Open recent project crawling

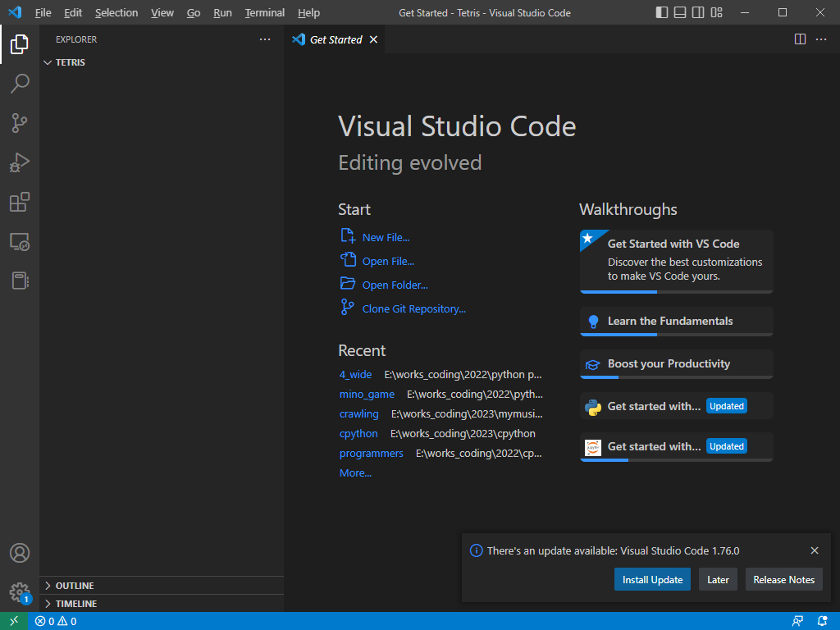coord(359,414)
